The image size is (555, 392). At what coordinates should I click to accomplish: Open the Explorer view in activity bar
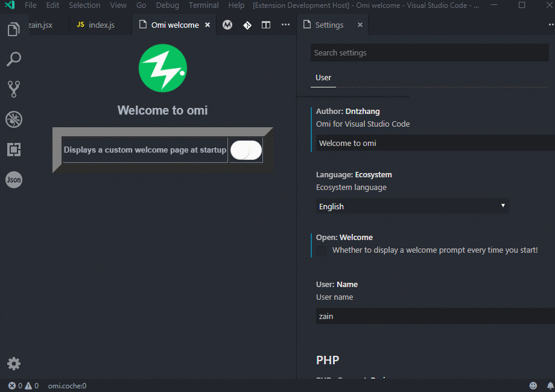click(x=14, y=29)
